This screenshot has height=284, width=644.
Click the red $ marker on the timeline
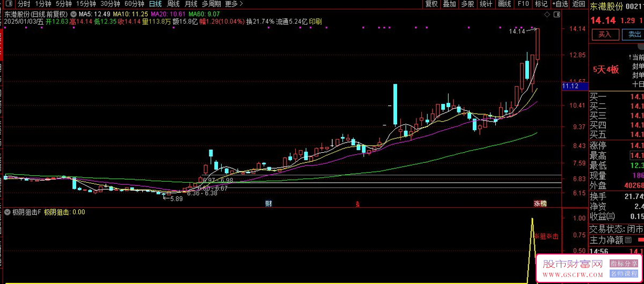pos(357,204)
